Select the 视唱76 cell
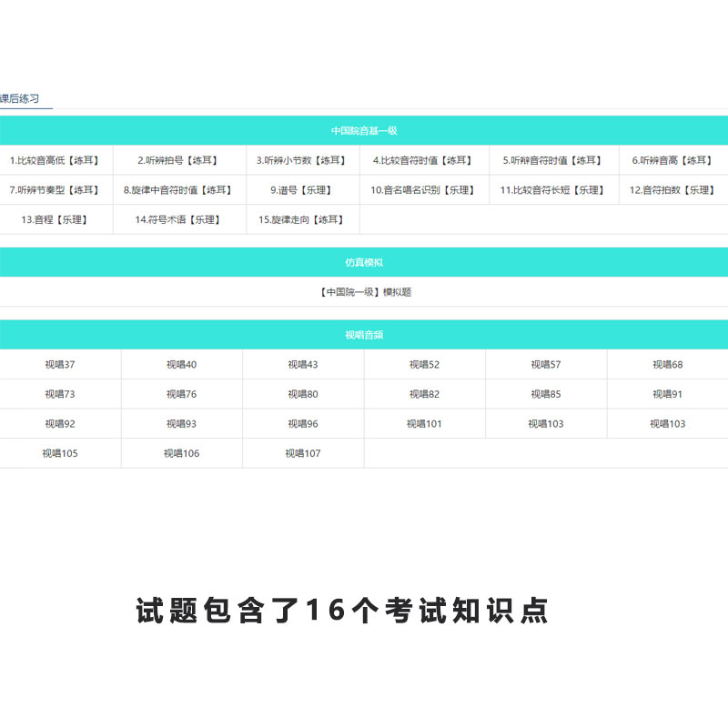 181,394
